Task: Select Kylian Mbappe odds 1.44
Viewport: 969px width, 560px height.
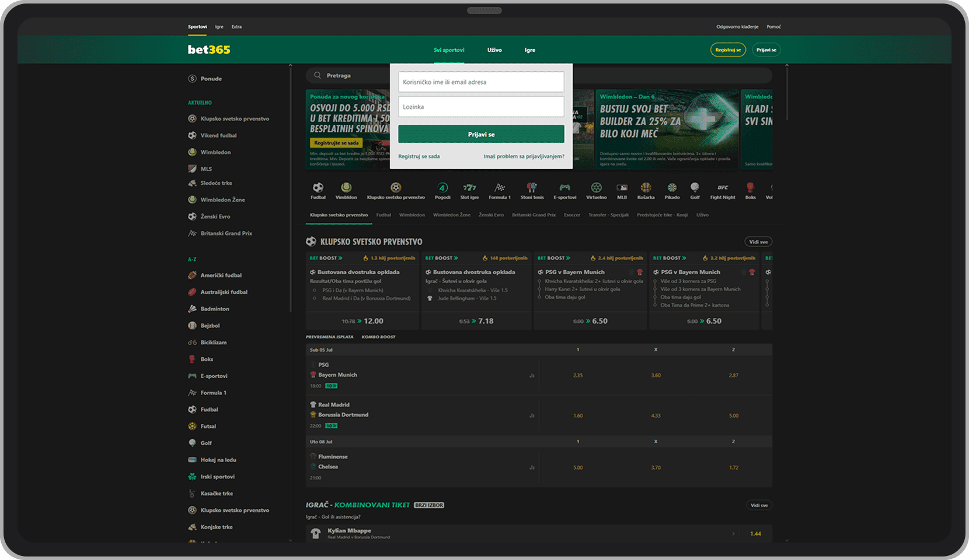Action: click(x=755, y=534)
